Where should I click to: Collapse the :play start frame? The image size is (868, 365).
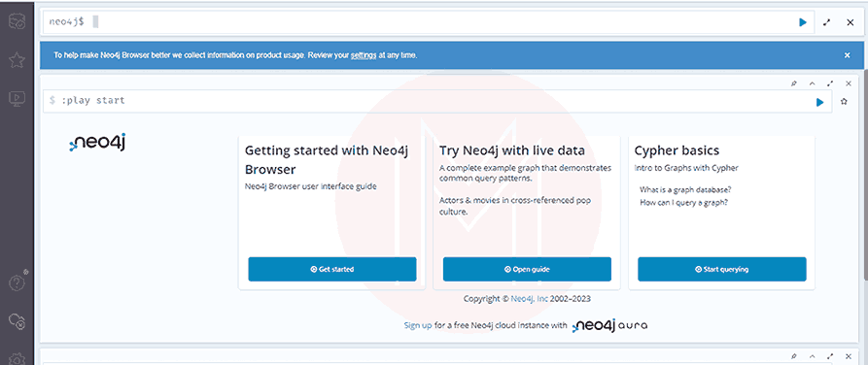(812, 83)
